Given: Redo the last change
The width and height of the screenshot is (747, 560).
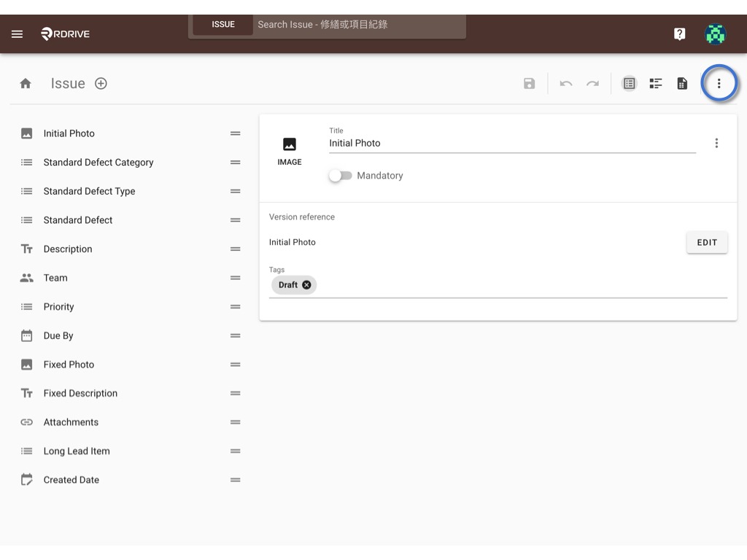Looking at the screenshot, I should [592, 84].
